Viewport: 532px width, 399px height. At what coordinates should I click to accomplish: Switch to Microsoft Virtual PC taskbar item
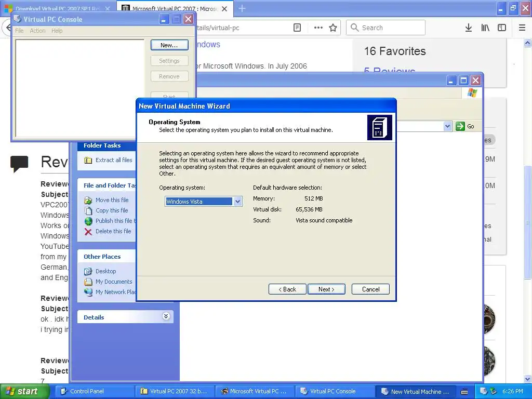pyautogui.click(x=255, y=392)
